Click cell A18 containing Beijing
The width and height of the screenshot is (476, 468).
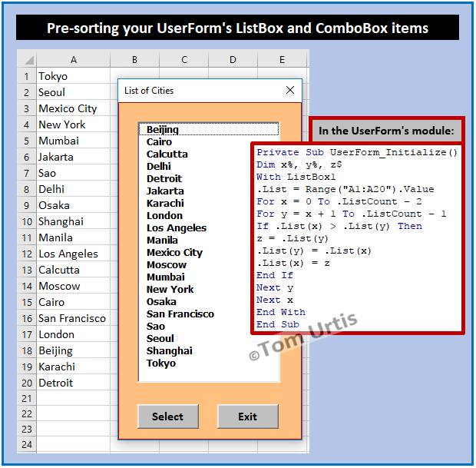click(73, 350)
